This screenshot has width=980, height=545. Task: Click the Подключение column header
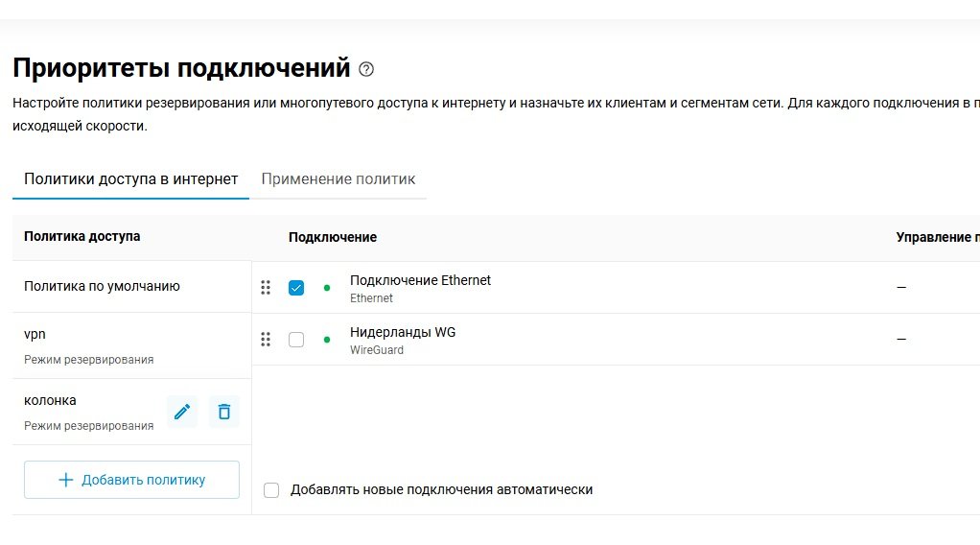pos(333,237)
